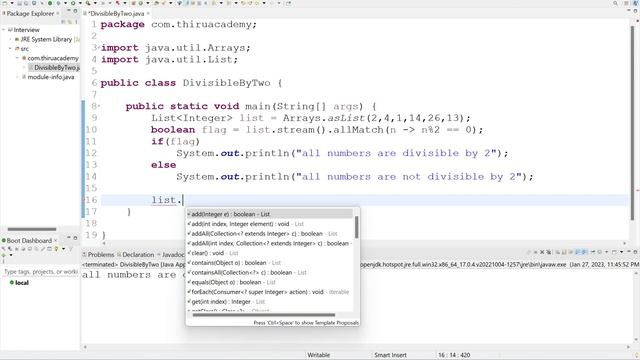Click the Writable status bar entry
640x360 pixels.
point(319,355)
